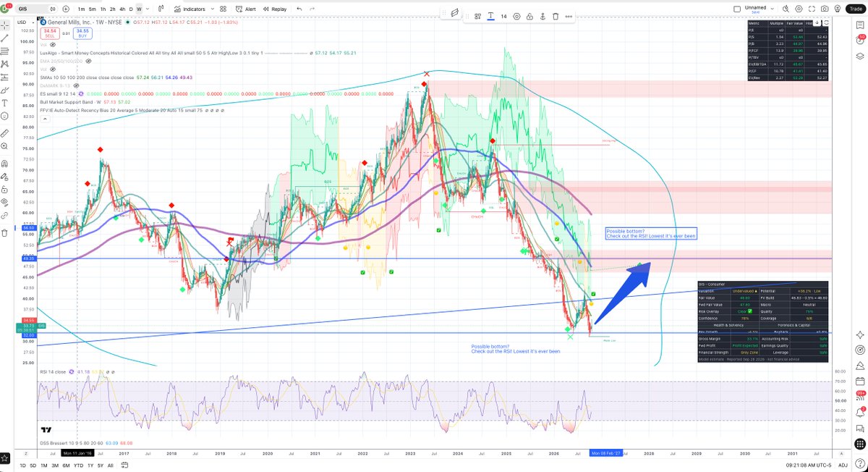This screenshot has width=868, height=472.
Task: Select the D daily timeframe
Action: (x=131, y=9)
